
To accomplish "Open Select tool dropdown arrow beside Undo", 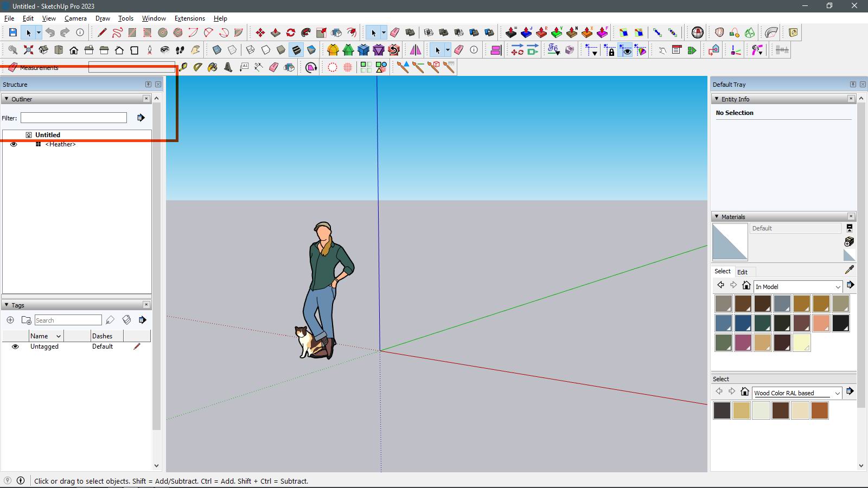I will [39, 33].
